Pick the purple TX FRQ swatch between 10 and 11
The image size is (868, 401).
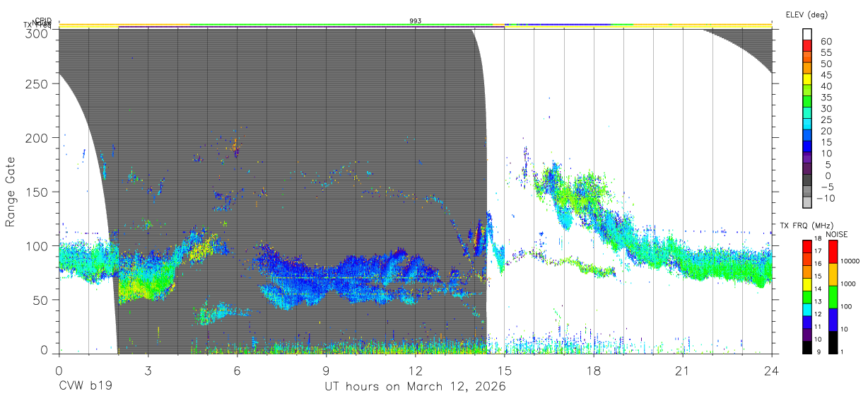807,333
